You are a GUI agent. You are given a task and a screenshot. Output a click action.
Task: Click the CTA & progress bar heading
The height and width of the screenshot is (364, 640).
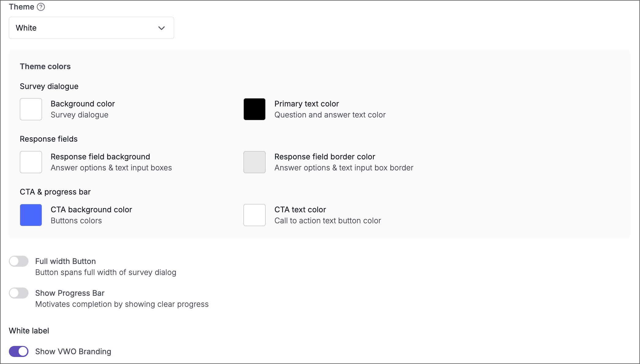coord(55,192)
